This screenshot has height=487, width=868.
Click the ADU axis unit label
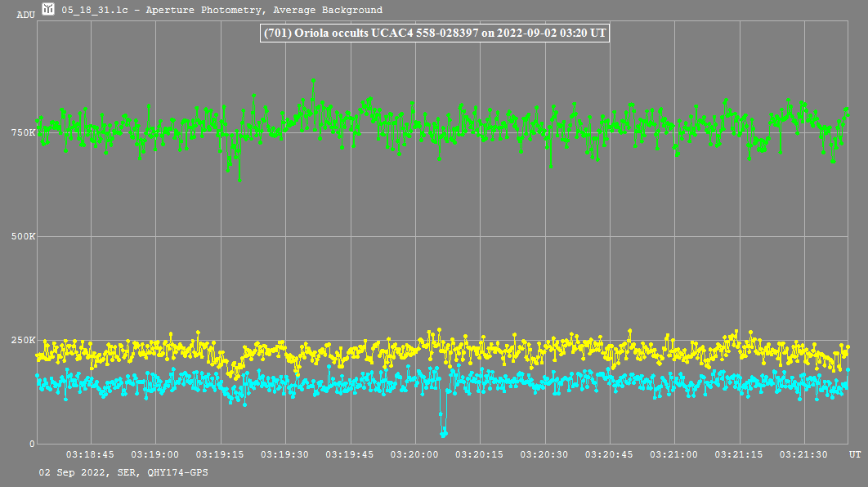pyautogui.click(x=25, y=15)
